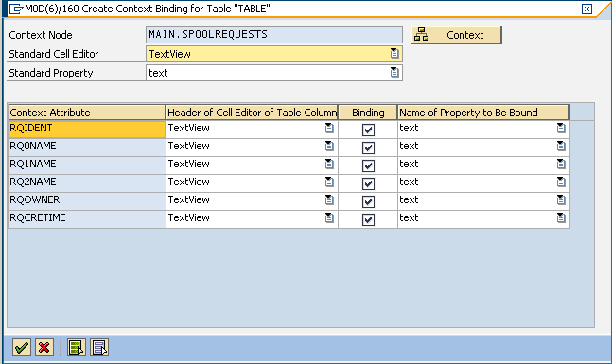
Task: Click the TextView cell in RQIDENT row
Action: [x=252, y=129]
